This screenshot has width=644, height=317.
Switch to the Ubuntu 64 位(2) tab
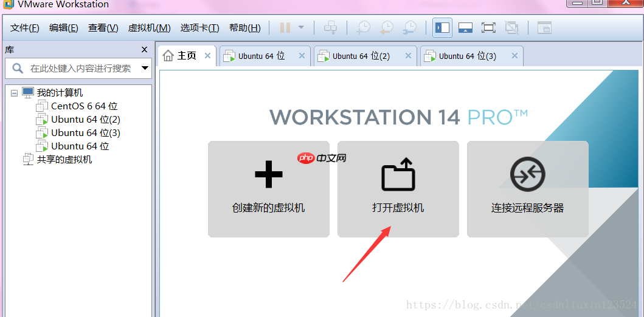pyautogui.click(x=361, y=56)
